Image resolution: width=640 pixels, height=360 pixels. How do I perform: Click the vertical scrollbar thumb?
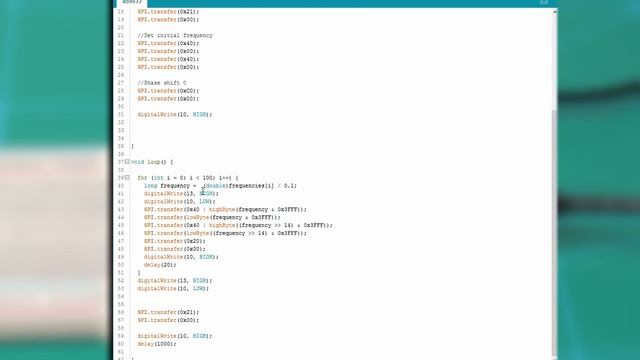pos(554,233)
